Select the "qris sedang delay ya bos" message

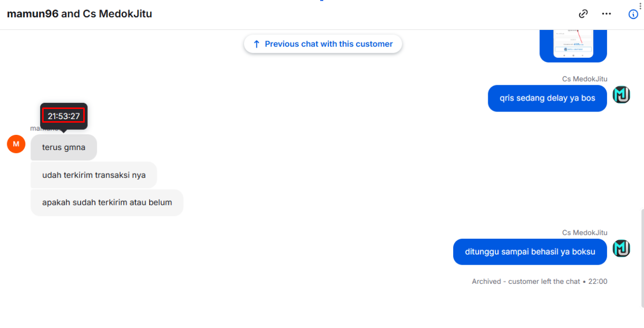click(547, 98)
